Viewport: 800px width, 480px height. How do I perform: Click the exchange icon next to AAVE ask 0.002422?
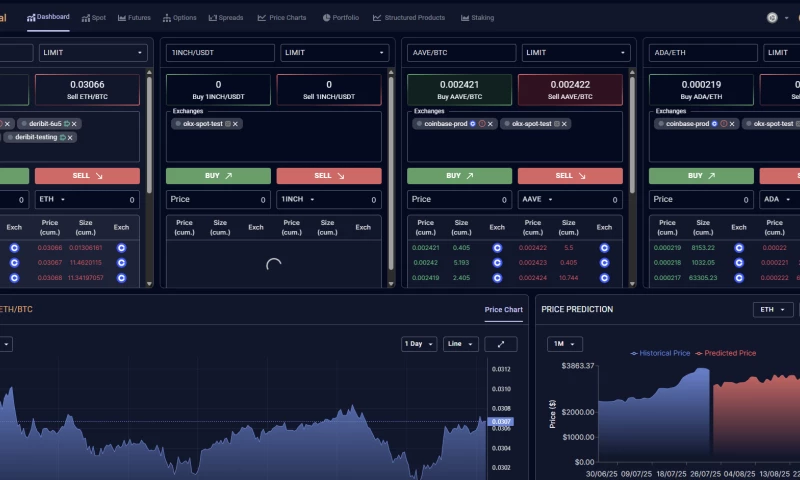pyautogui.click(x=604, y=248)
